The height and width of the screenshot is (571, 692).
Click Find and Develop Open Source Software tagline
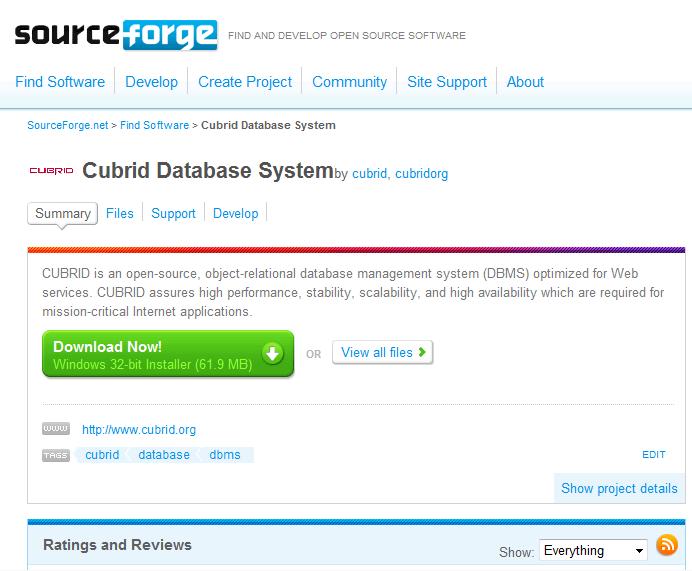347,36
